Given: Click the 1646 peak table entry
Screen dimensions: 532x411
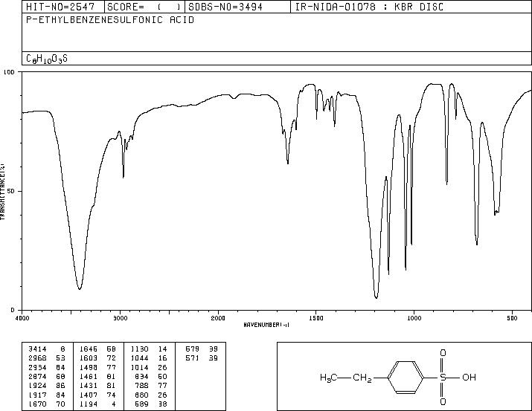Looking at the screenshot, I should pyautogui.click(x=97, y=349).
